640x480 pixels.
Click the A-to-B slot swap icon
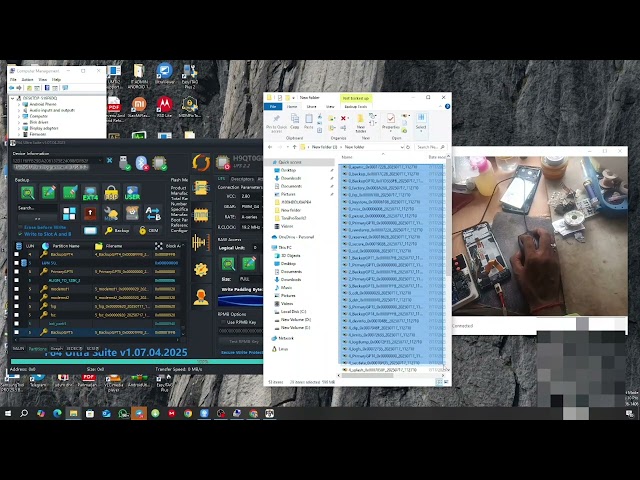[x=153, y=213]
